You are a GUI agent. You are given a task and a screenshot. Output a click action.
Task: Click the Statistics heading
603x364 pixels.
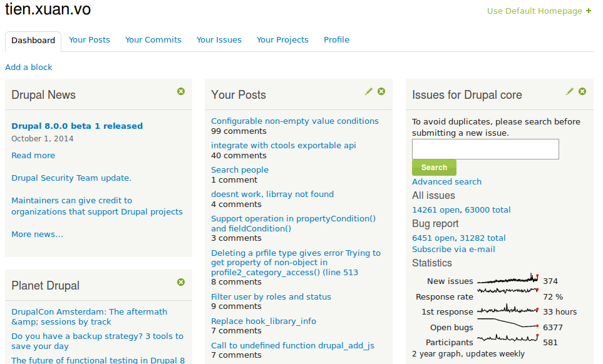[x=432, y=263]
